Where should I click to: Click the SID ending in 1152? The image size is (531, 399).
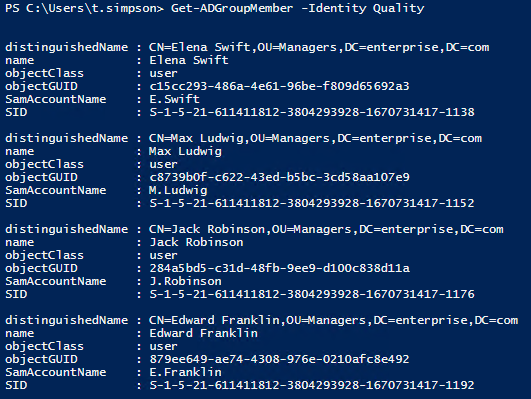point(312,203)
